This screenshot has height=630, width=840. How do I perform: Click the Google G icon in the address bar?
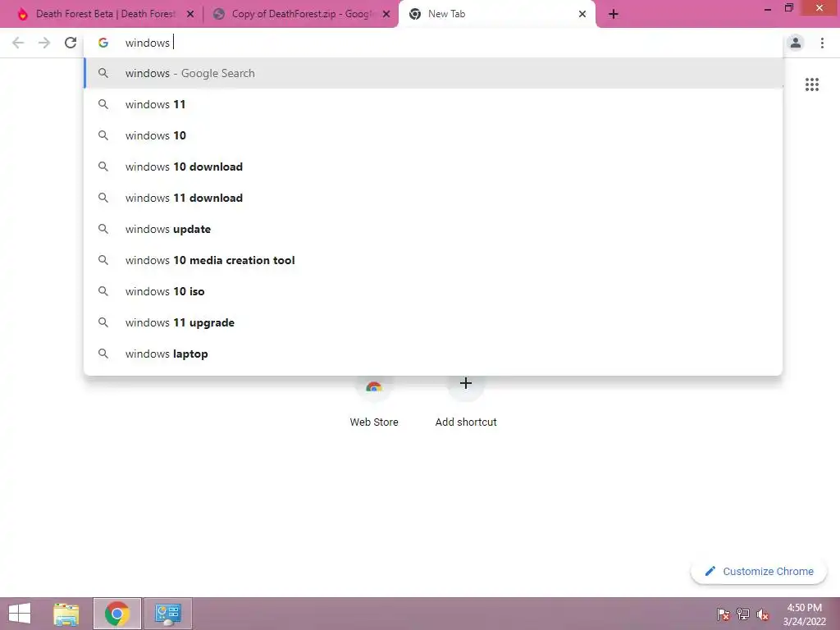click(x=103, y=43)
